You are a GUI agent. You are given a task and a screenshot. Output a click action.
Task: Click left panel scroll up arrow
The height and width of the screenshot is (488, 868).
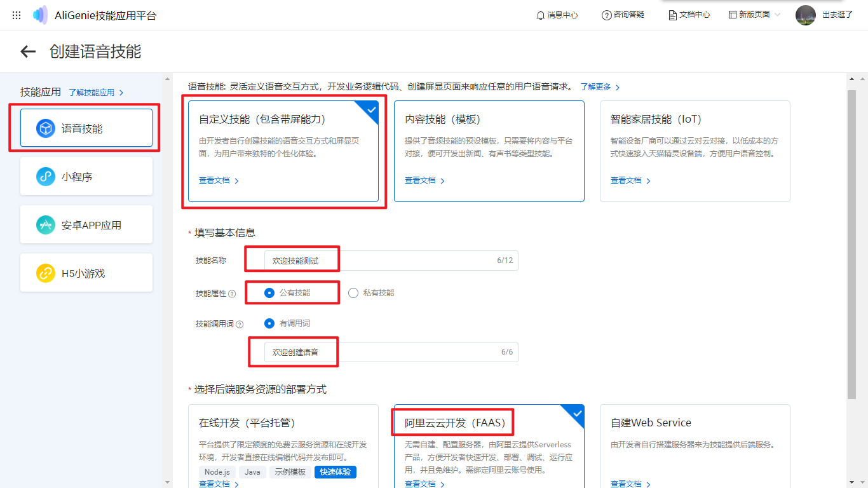[168, 79]
